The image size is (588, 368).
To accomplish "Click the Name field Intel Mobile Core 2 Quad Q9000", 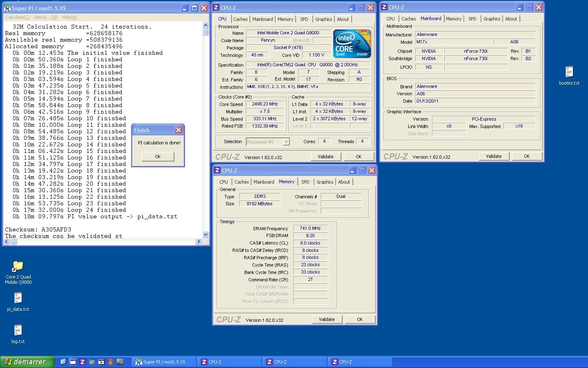I will click(x=288, y=33).
